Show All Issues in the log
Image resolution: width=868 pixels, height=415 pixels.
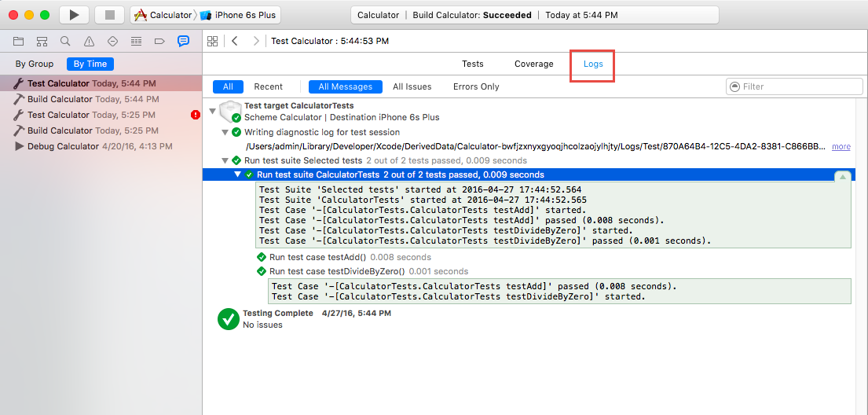point(412,86)
